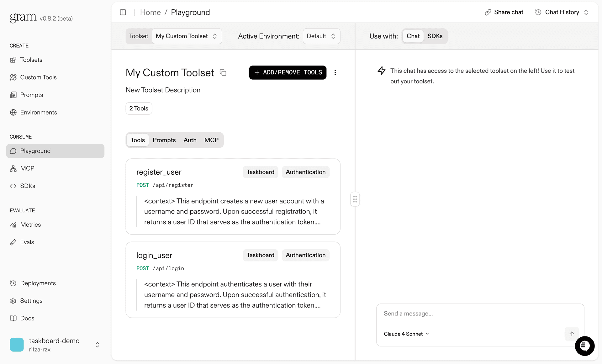This screenshot has height=364, width=602.
Task: Open the Default environment dropdown
Action: click(x=321, y=36)
